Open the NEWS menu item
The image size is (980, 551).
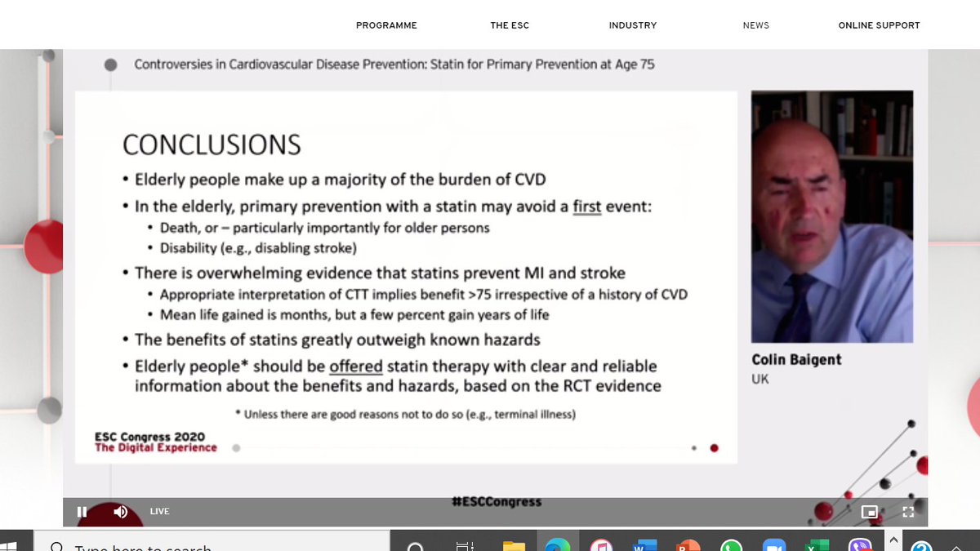point(756,25)
